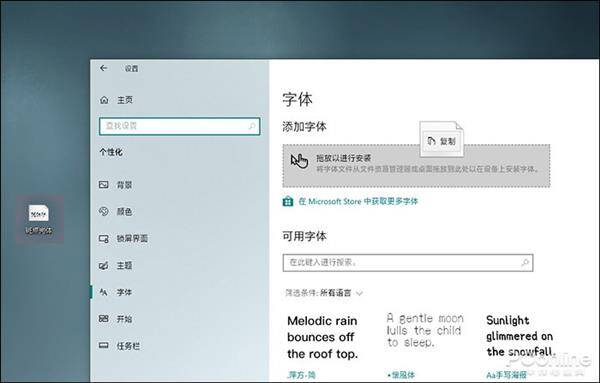Select the 字体 fonts icon in sidebar

click(x=104, y=292)
